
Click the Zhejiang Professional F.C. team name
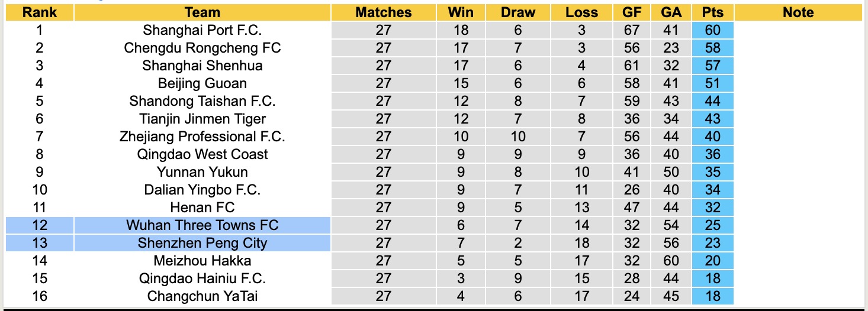[202, 137]
